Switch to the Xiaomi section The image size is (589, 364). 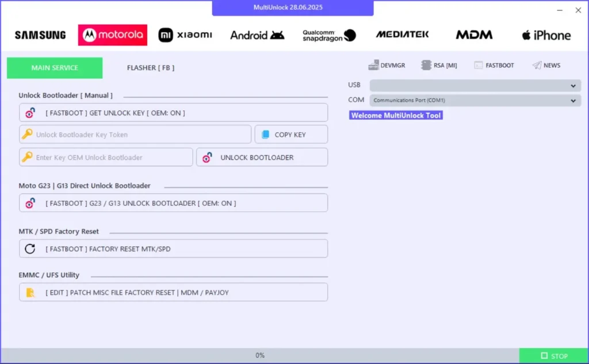(x=185, y=35)
